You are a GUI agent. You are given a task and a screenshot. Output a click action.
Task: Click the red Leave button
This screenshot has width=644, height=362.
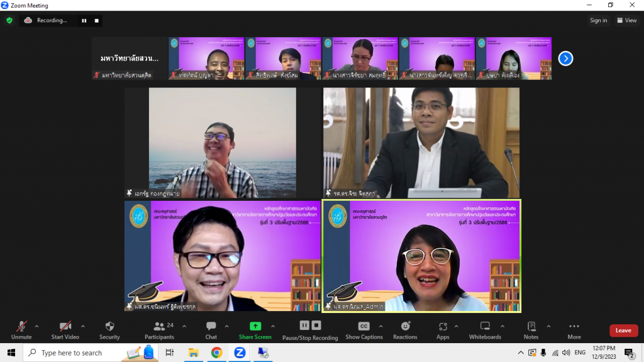tap(623, 331)
